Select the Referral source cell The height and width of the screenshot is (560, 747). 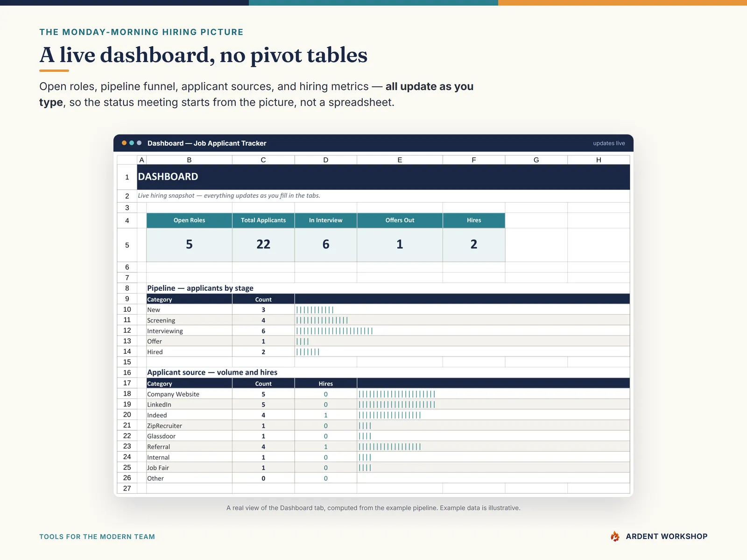(x=189, y=447)
